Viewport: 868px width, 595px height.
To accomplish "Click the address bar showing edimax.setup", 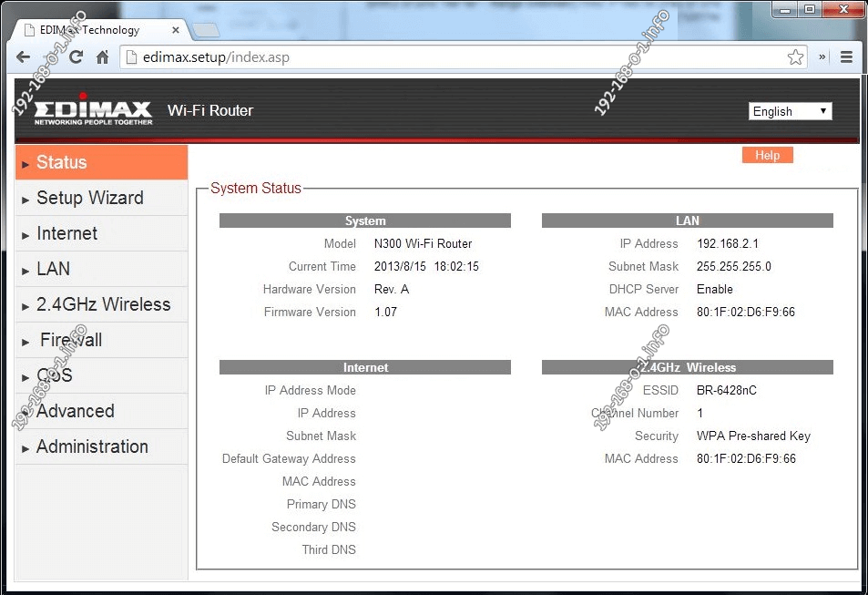I will [x=455, y=56].
